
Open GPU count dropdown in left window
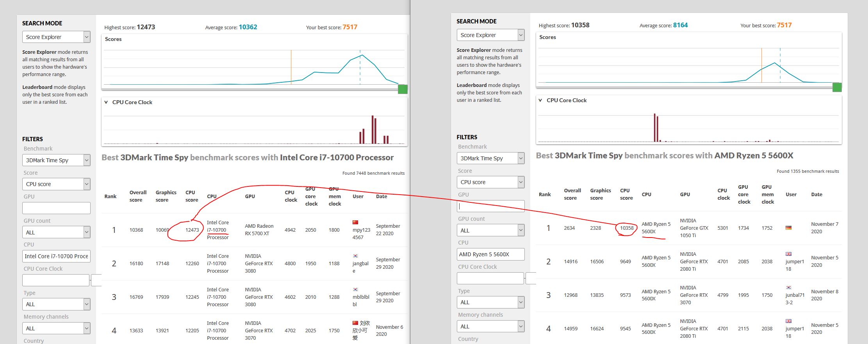click(x=56, y=232)
